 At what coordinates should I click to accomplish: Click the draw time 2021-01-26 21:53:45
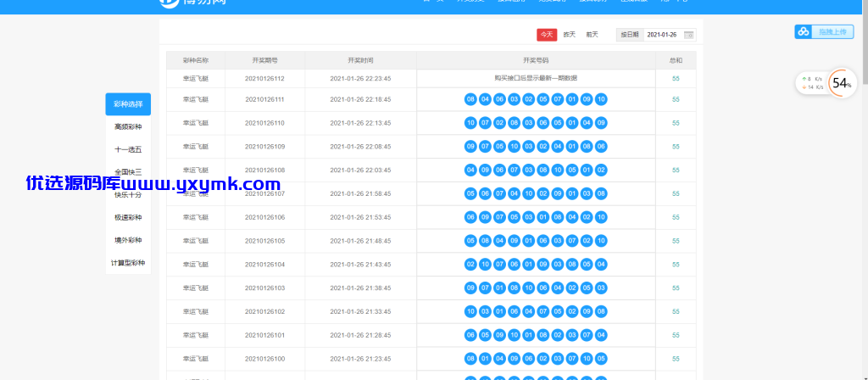pyautogui.click(x=360, y=217)
